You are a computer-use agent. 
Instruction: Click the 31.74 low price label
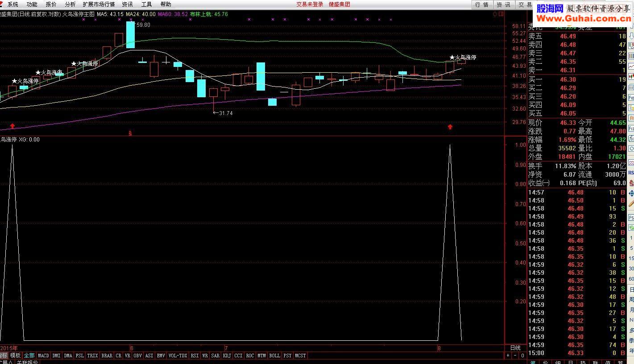(x=226, y=113)
